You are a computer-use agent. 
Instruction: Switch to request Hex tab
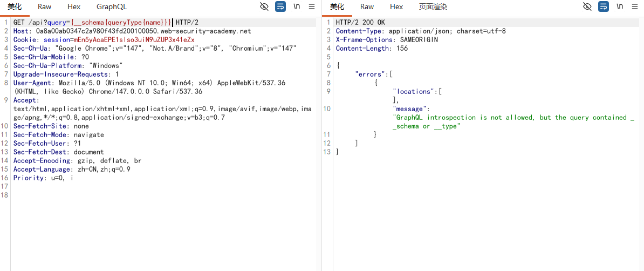point(74,6)
